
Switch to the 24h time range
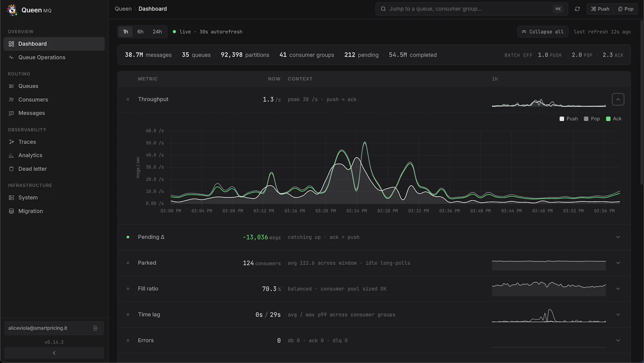coord(157,32)
